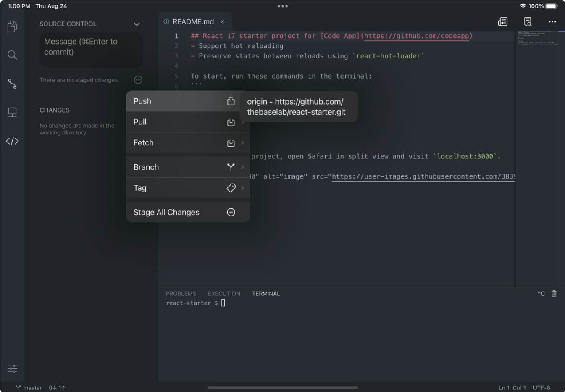Collapse the Source Control section chevron
The width and height of the screenshot is (565, 392).
(137, 24)
